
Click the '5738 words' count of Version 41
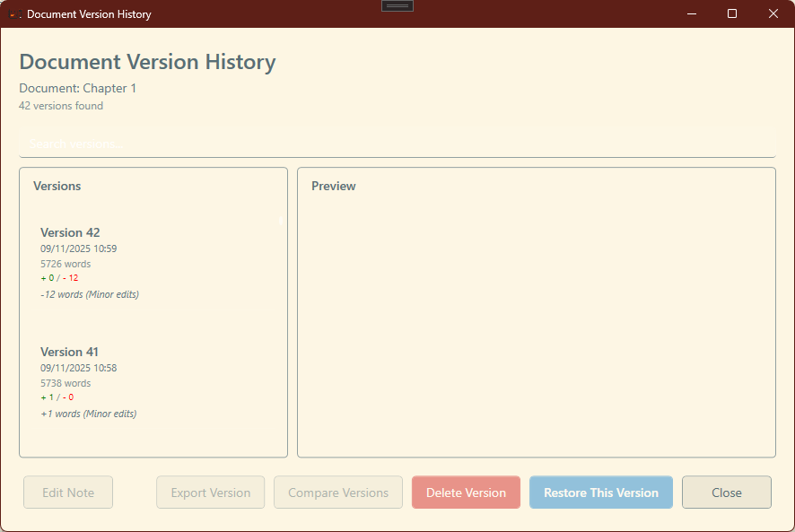(66, 383)
